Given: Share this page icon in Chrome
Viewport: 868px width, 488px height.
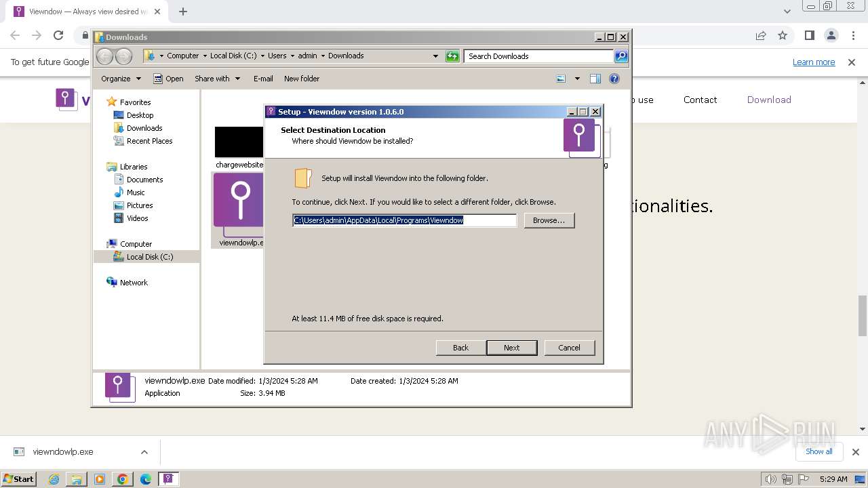Looking at the screenshot, I should point(761,35).
